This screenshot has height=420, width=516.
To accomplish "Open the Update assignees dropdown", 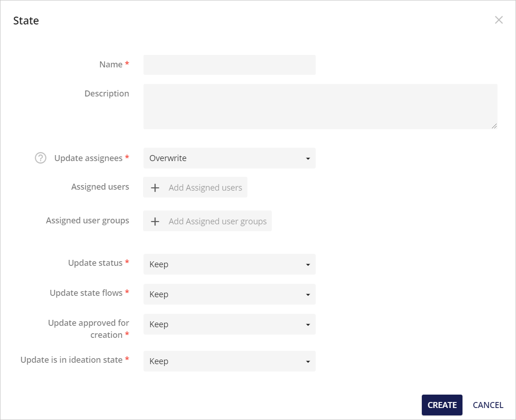I will pos(229,158).
